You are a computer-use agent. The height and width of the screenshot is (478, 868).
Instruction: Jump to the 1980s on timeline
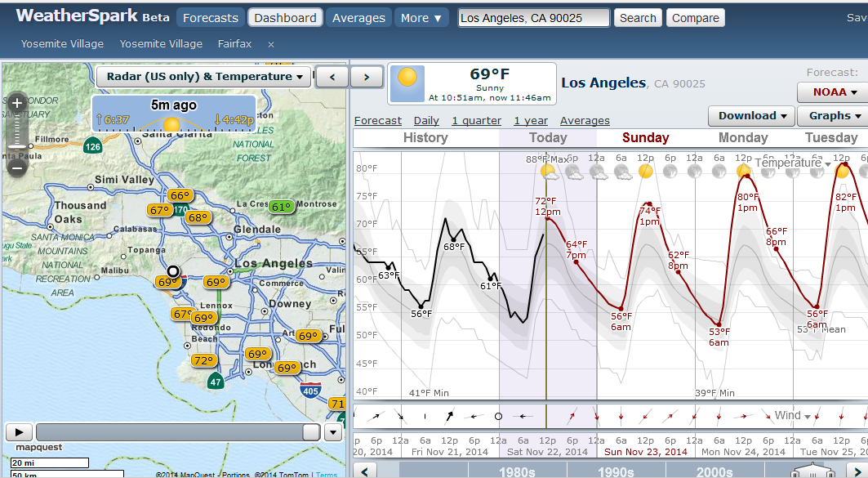click(x=517, y=472)
